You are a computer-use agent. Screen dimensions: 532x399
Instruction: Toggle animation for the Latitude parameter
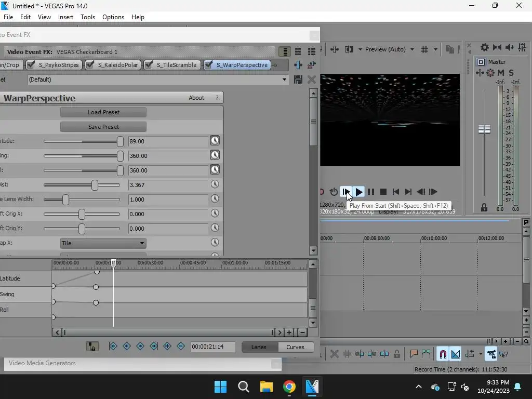tap(215, 140)
